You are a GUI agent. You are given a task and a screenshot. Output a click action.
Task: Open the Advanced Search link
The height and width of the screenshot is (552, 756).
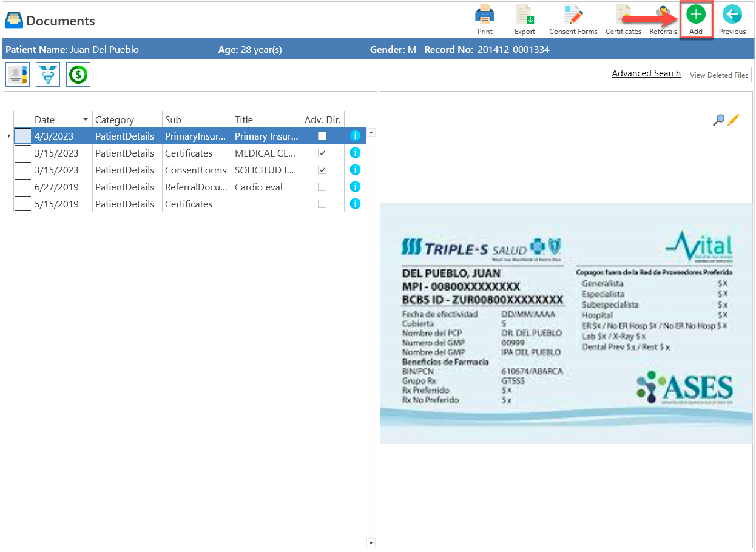pyautogui.click(x=646, y=73)
